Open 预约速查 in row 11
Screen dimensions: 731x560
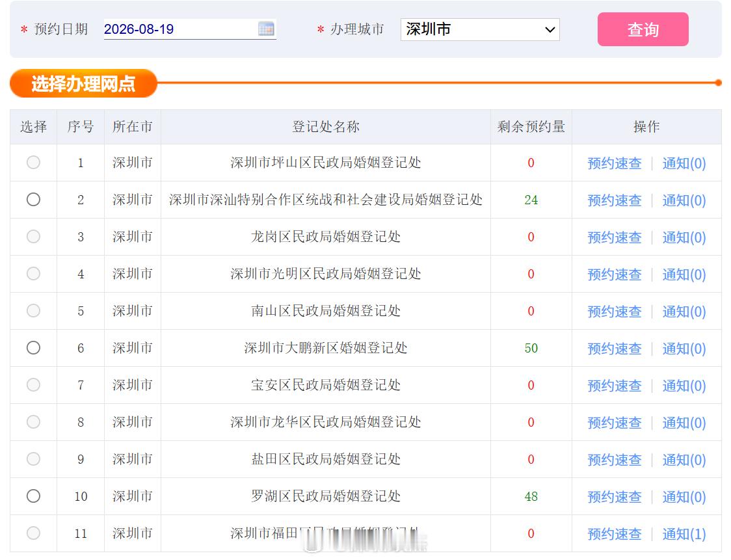click(615, 534)
